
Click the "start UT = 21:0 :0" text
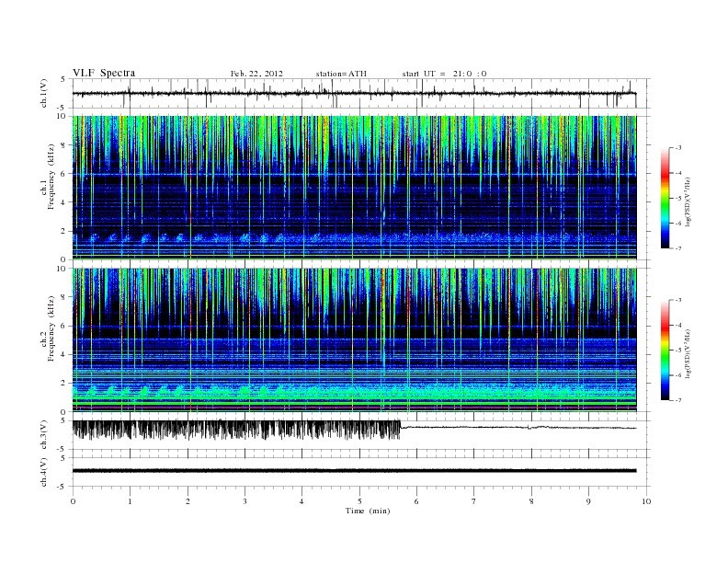tap(444, 74)
